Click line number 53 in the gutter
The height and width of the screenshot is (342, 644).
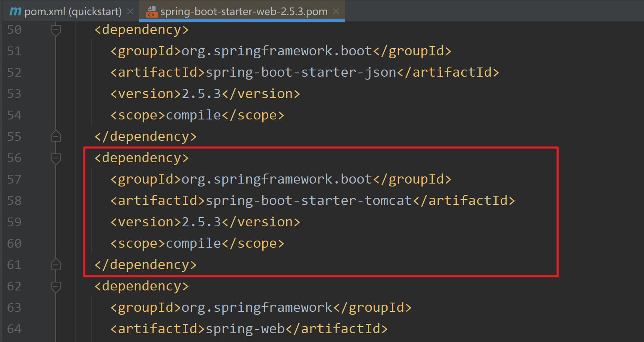14,94
